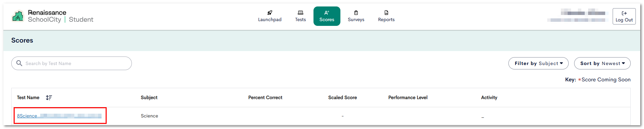Click the Search by Test Name field
The image size is (644, 129).
point(72,63)
